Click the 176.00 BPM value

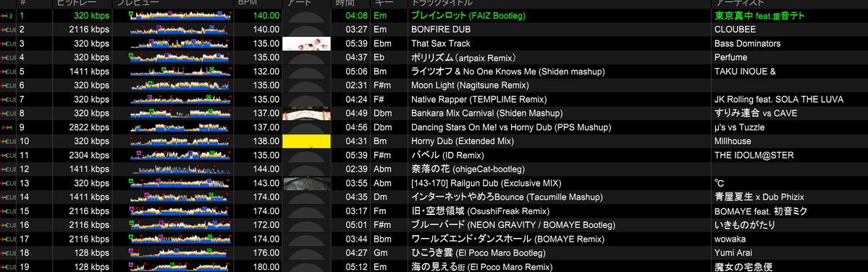click(x=266, y=252)
